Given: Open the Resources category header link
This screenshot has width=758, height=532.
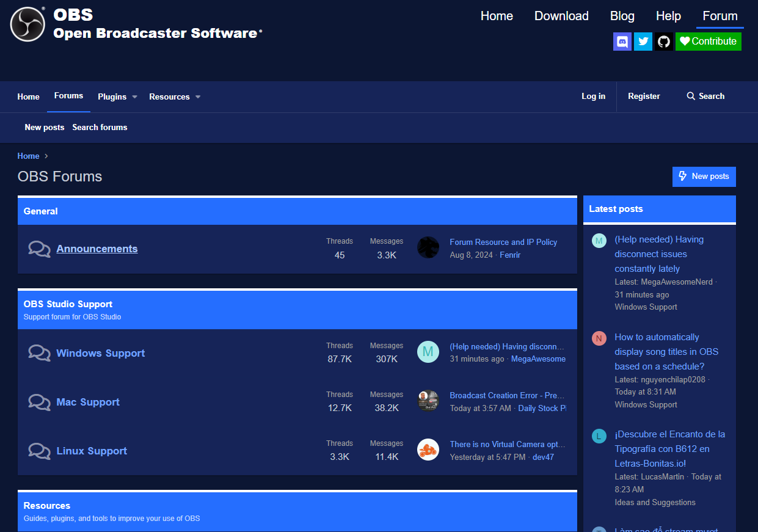Looking at the screenshot, I should (x=47, y=506).
